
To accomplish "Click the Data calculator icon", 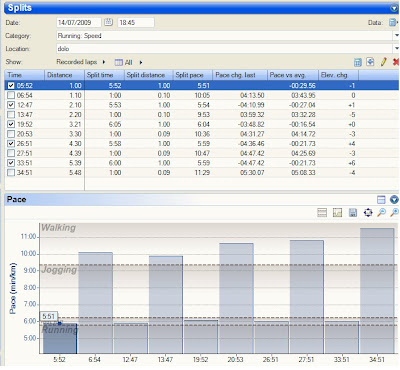I will (x=393, y=22).
